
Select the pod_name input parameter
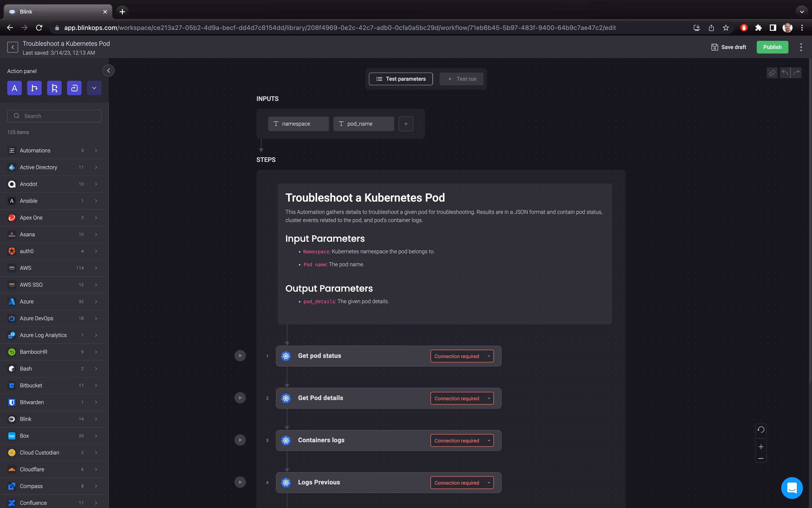[x=364, y=124]
